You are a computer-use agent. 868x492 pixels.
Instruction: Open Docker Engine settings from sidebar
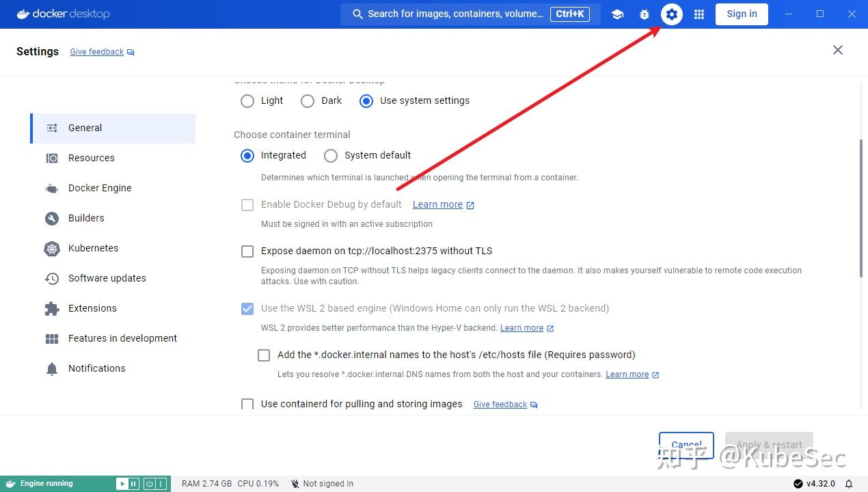pyautogui.click(x=99, y=188)
